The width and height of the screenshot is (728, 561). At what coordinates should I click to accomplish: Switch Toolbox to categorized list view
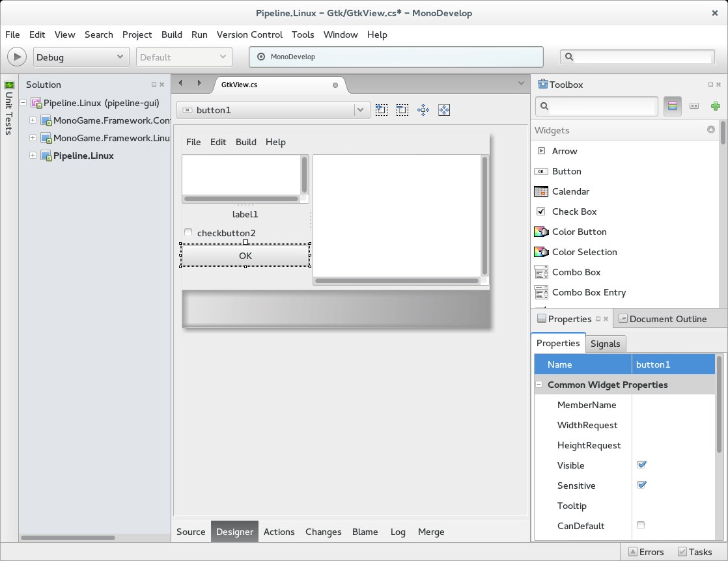click(672, 105)
